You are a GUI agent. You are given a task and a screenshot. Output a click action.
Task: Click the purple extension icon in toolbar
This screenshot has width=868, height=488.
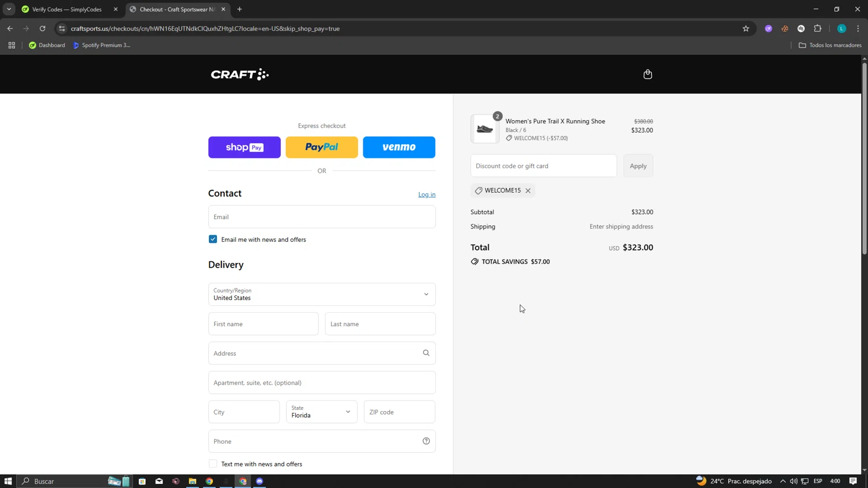768,28
